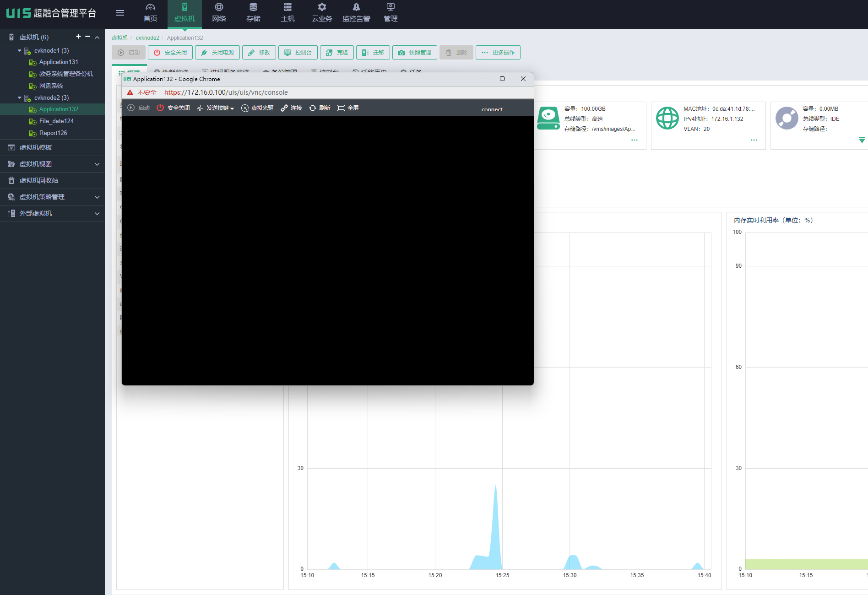Click safe shutdown power icon in console toolbar
Image resolution: width=868 pixels, height=595 pixels.
point(160,108)
